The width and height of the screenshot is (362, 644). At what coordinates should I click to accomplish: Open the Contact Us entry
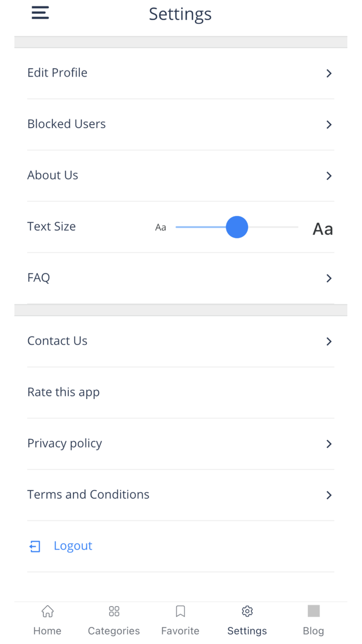coord(57,341)
